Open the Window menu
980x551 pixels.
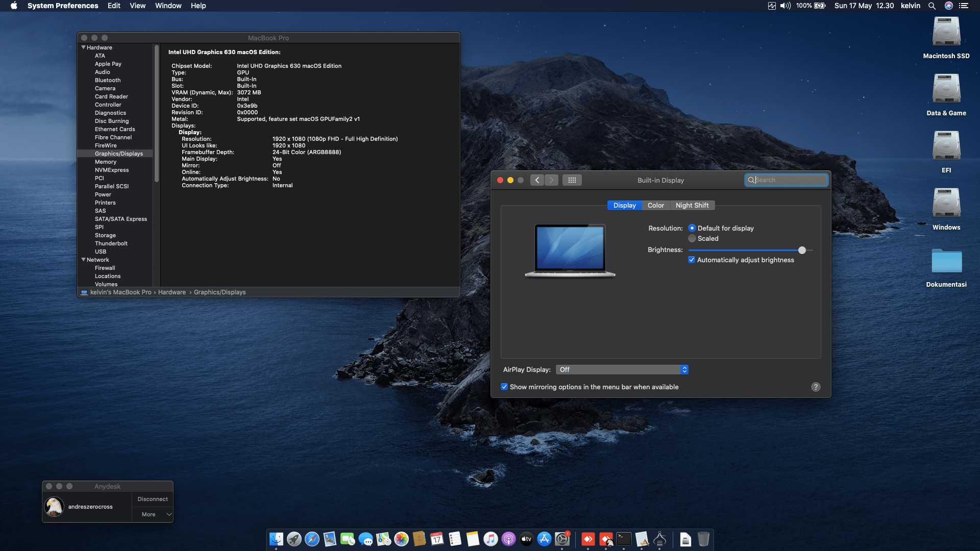click(168, 6)
